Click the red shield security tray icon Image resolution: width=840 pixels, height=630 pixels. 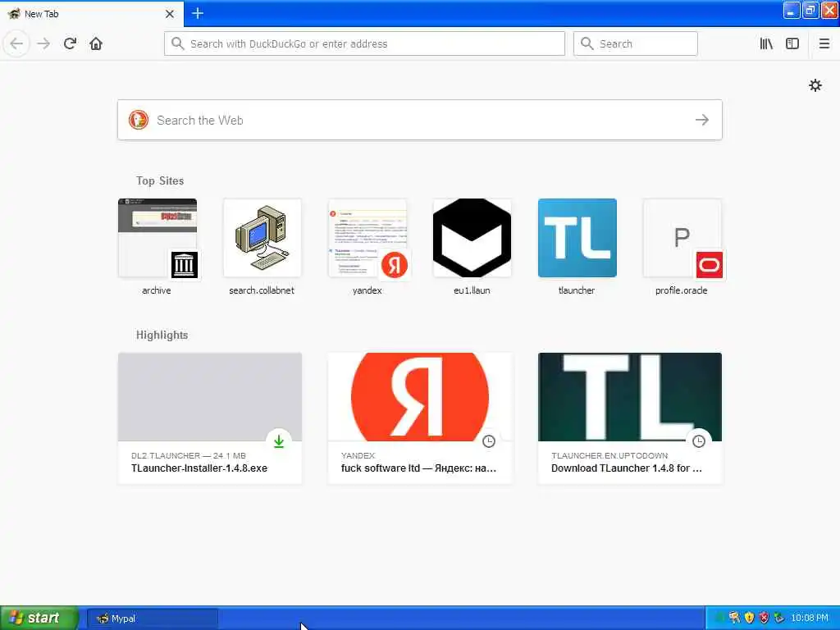point(764,619)
